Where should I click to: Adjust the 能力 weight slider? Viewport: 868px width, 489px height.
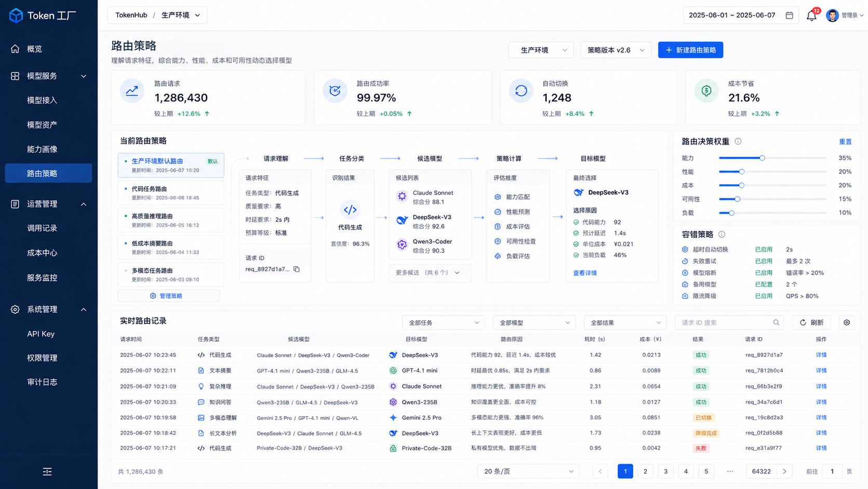point(762,158)
